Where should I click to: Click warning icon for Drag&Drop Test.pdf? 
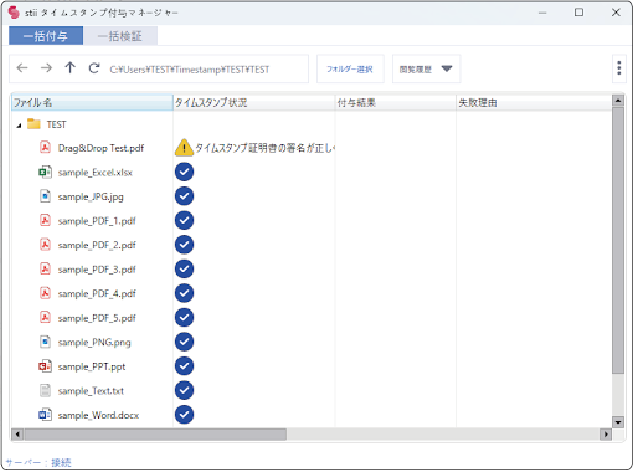pos(183,148)
